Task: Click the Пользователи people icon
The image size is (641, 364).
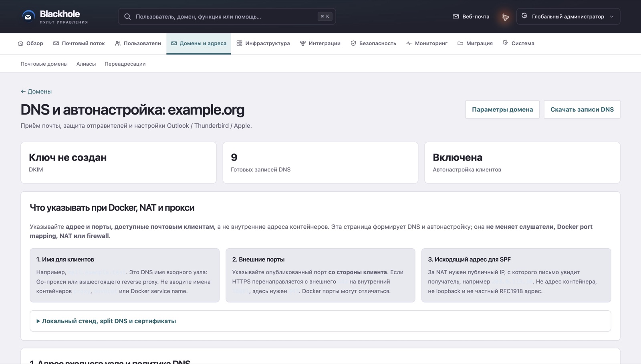Action: [x=118, y=43]
